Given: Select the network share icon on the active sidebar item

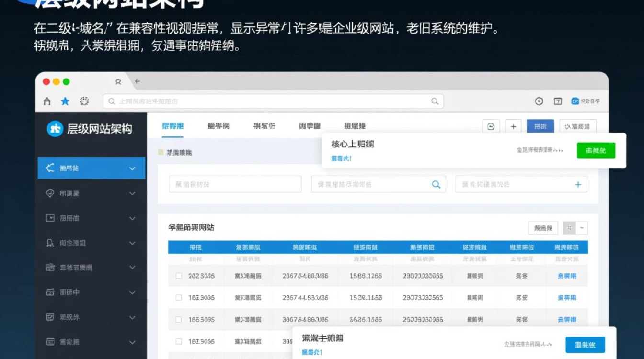Looking at the screenshot, I should pyautogui.click(x=51, y=168).
